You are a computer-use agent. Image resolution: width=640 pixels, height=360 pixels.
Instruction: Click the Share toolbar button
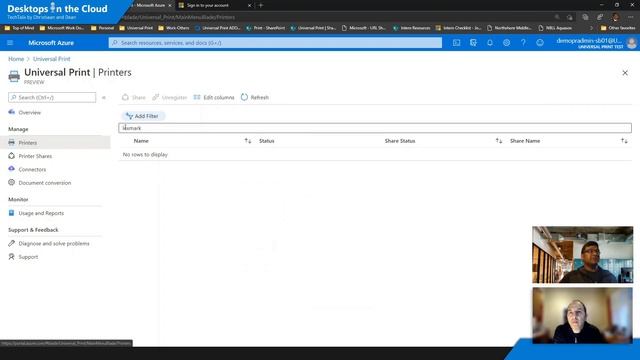tap(134, 98)
